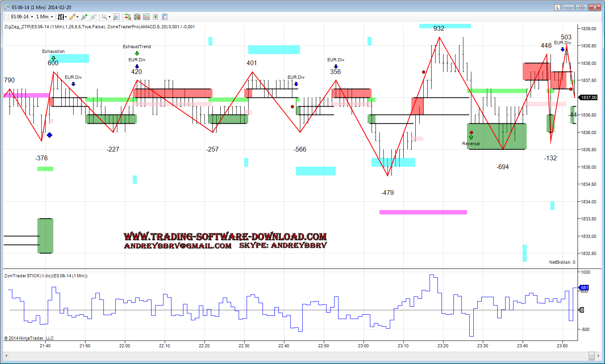Click the zoom out magnifier icon
This screenshot has width=605, height=364.
point(93,17)
